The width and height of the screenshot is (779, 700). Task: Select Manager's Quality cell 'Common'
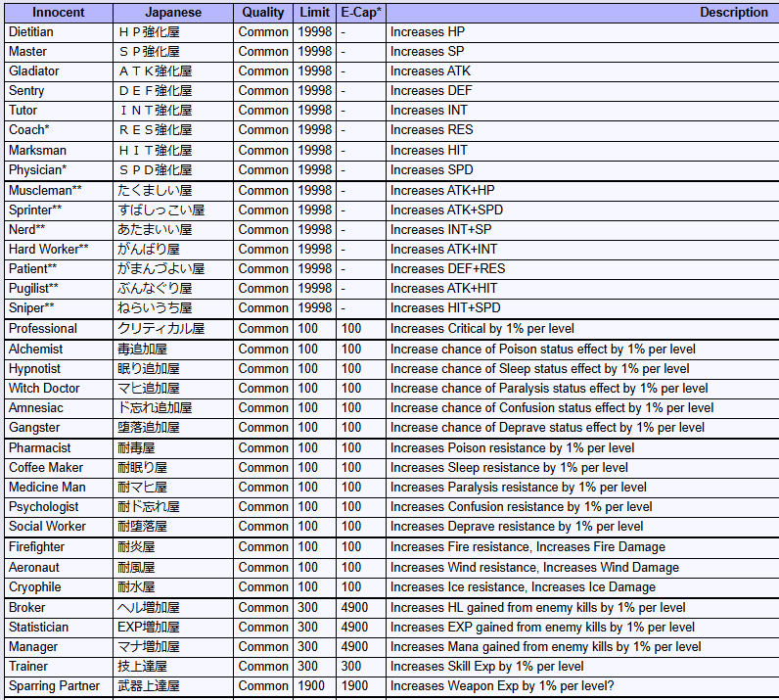(263, 647)
